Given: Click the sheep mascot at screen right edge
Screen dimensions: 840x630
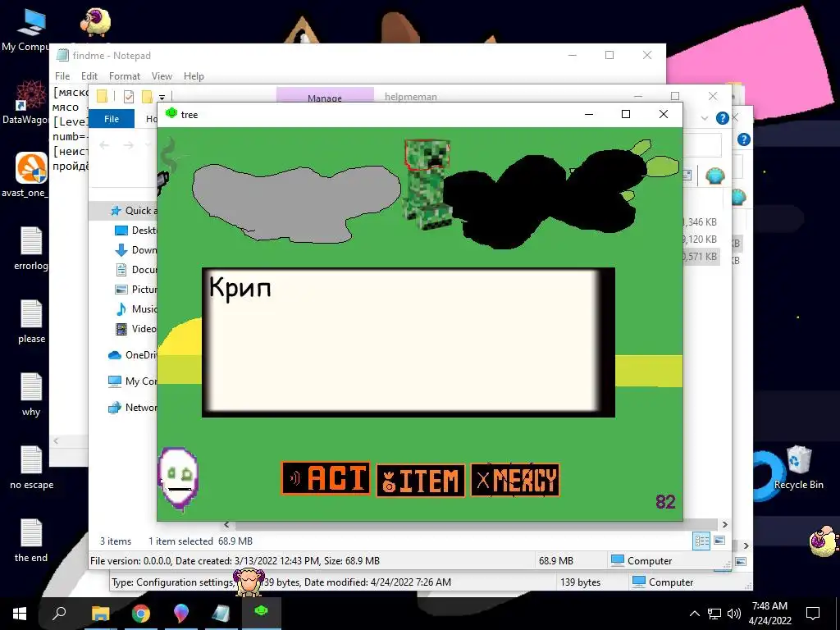Looking at the screenshot, I should point(824,541).
